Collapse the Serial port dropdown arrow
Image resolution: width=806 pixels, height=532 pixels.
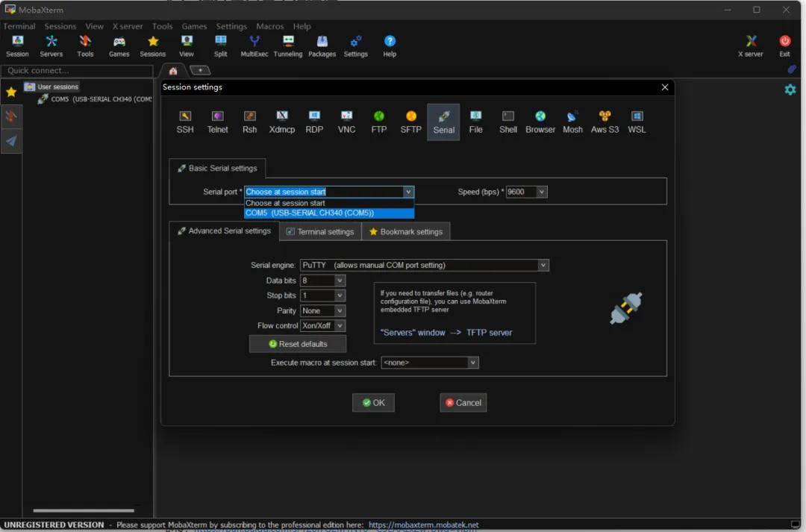408,192
